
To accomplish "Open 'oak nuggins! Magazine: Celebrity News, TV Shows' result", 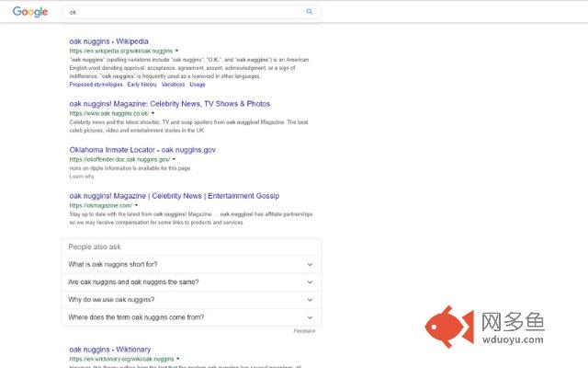I will pyautogui.click(x=169, y=104).
